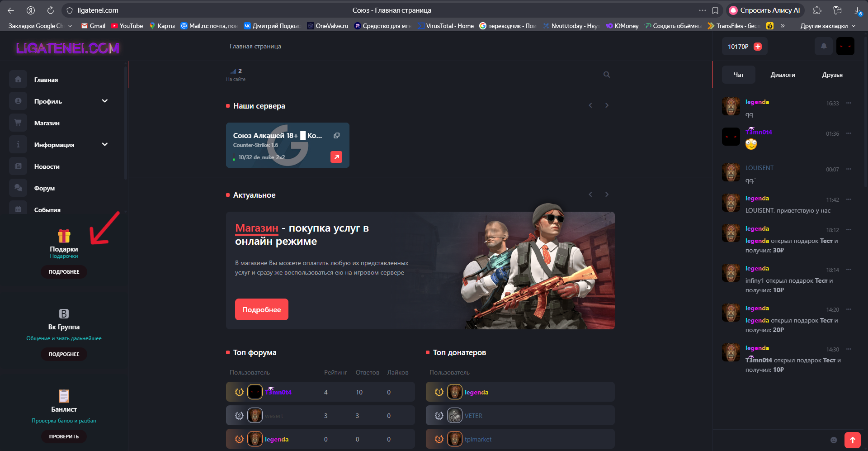
Task: Expand the Профиль submenu chevron
Action: pyautogui.click(x=105, y=101)
